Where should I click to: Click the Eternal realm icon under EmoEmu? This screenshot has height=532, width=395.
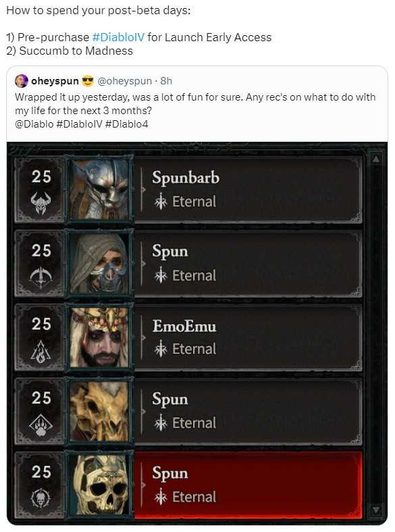(x=161, y=349)
